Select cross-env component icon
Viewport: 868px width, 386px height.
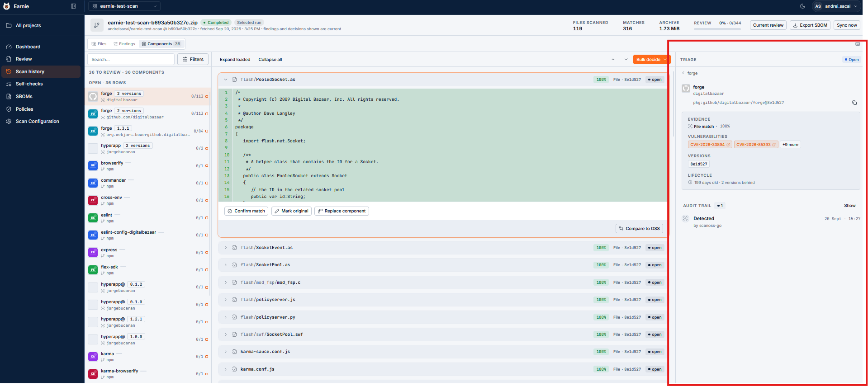[93, 200]
